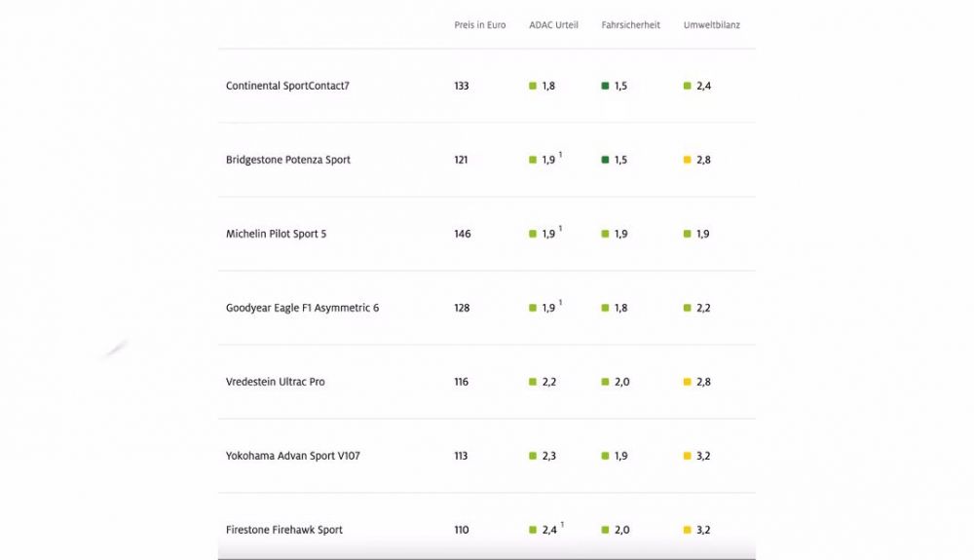Click Goodyear Eagle F1 Asymmetric 6

click(x=302, y=308)
